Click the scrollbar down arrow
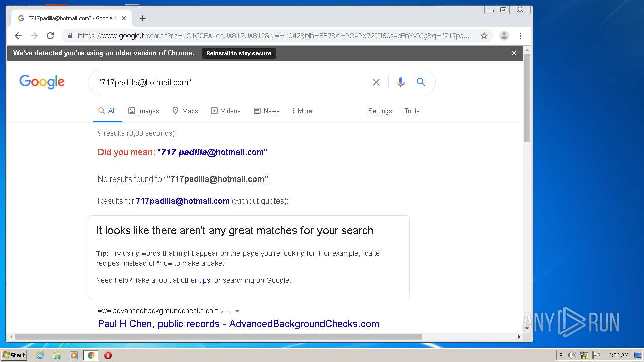The height and width of the screenshot is (362, 644). point(527,328)
